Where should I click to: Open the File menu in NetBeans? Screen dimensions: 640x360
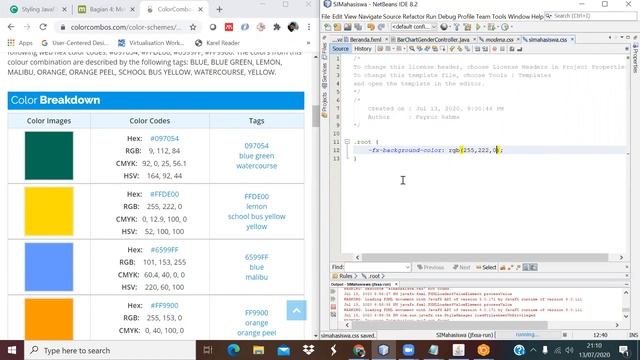(x=326, y=16)
